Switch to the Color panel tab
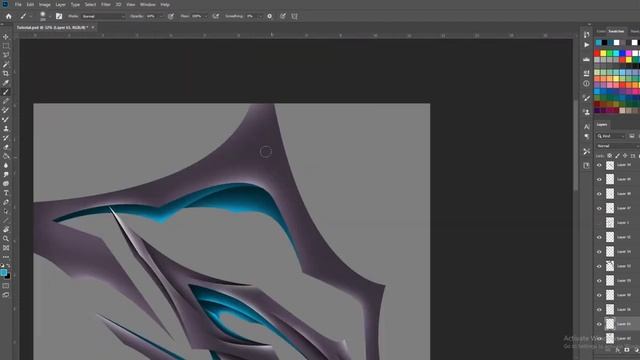This screenshot has height=360, width=640. 601,31
